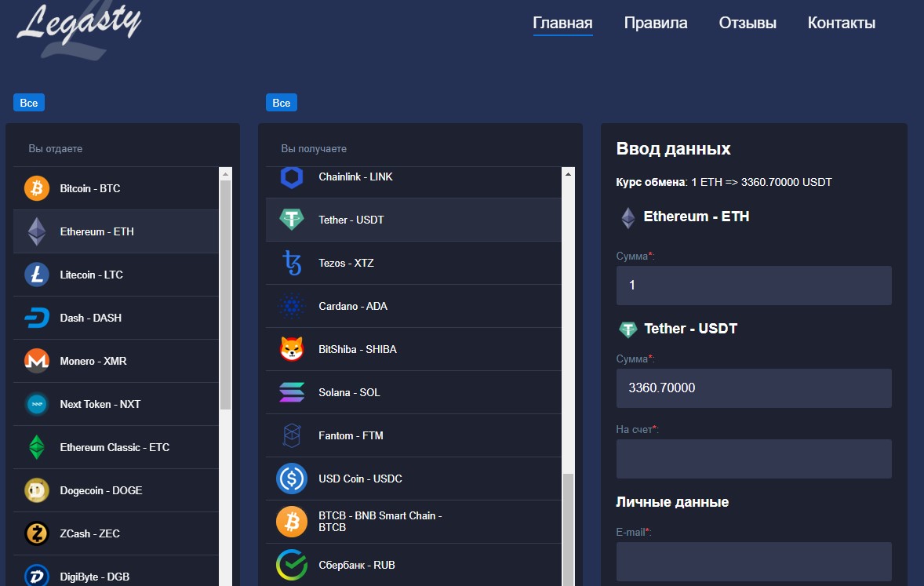Select Dash - DASH to give
Screen dimensions: 924x586
pyautogui.click(x=116, y=318)
